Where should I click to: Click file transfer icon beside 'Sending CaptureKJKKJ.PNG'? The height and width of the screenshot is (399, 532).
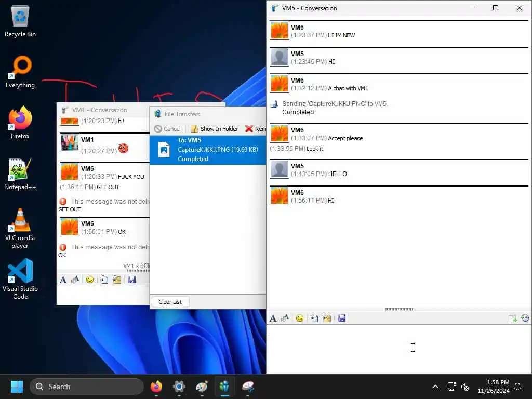[274, 104]
